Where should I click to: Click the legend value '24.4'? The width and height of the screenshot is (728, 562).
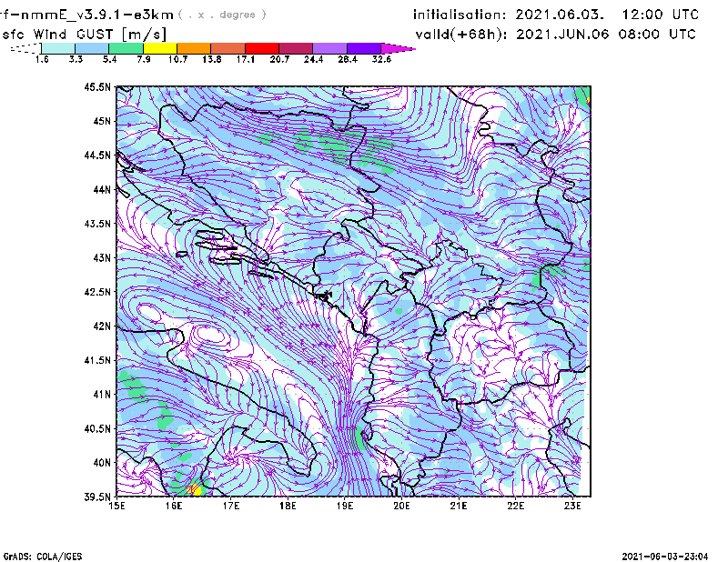tap(313, 59)
